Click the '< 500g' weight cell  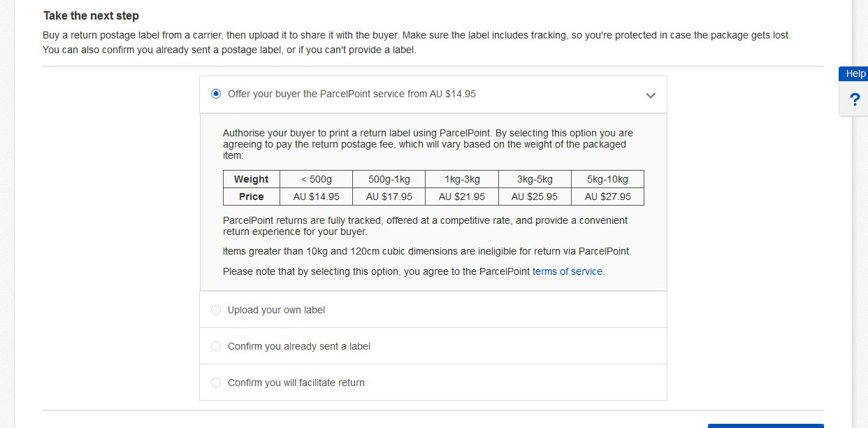click(x=317, y=179)
